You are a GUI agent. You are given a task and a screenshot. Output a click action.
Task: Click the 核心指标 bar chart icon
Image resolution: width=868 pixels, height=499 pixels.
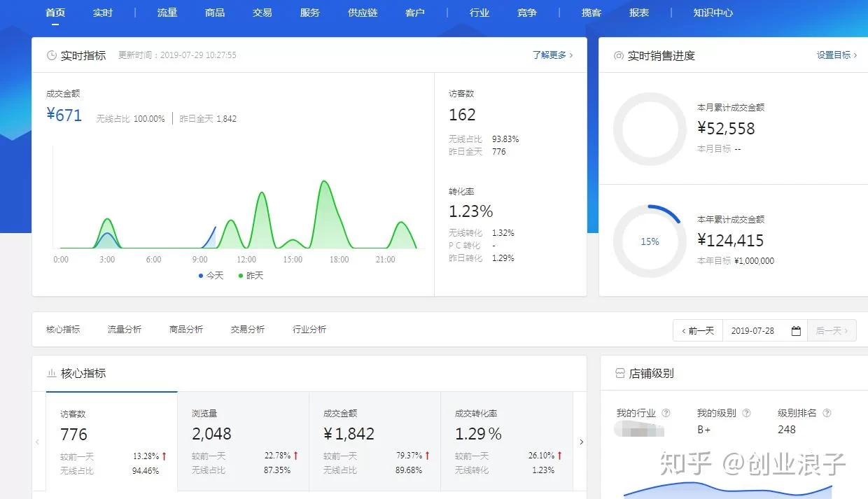(x=51, y=374)
